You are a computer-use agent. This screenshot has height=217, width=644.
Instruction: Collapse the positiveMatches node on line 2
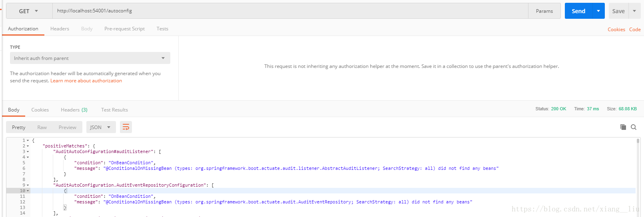28,146
